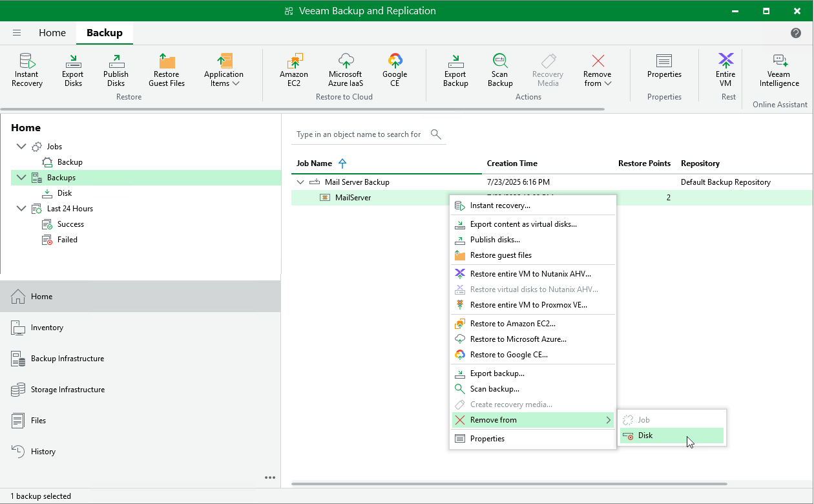This screenshot has width=814, height=504.
Task: Click the object name search field
Action: 359,134
